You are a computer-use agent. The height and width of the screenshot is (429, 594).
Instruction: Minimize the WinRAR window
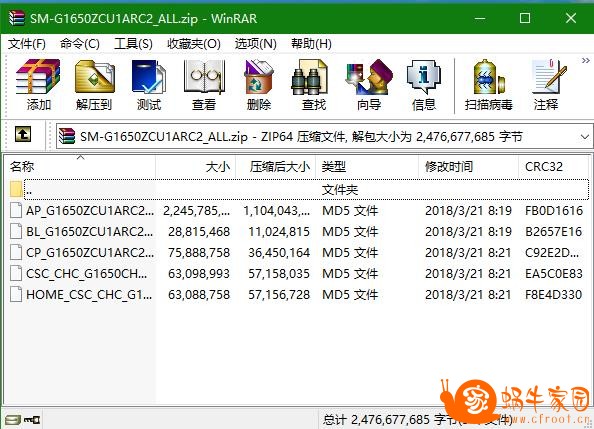click(480, 18)
